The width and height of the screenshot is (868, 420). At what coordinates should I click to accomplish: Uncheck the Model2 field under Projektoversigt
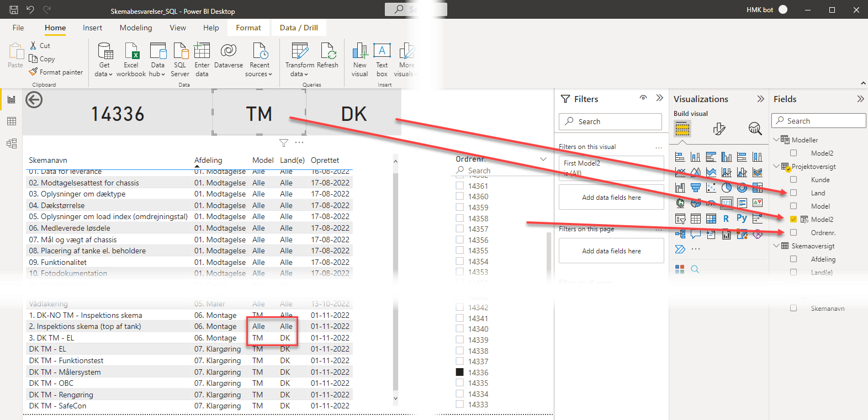[x=793, y=220]
